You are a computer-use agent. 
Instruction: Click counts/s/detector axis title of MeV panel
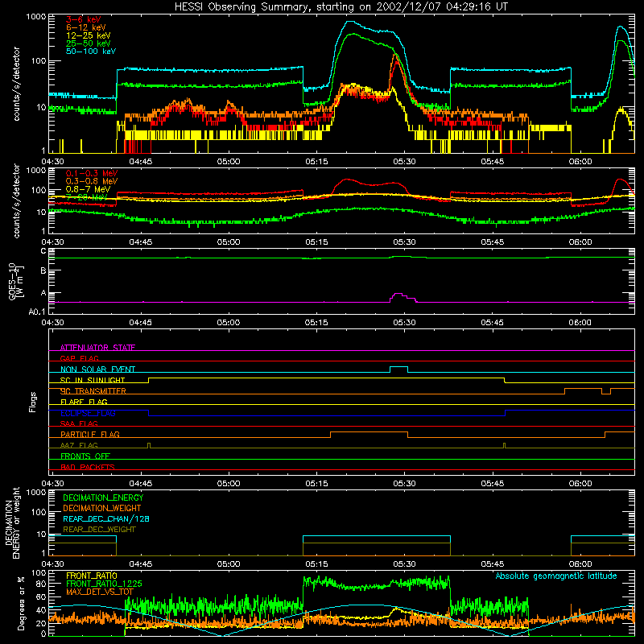point(16,201)
